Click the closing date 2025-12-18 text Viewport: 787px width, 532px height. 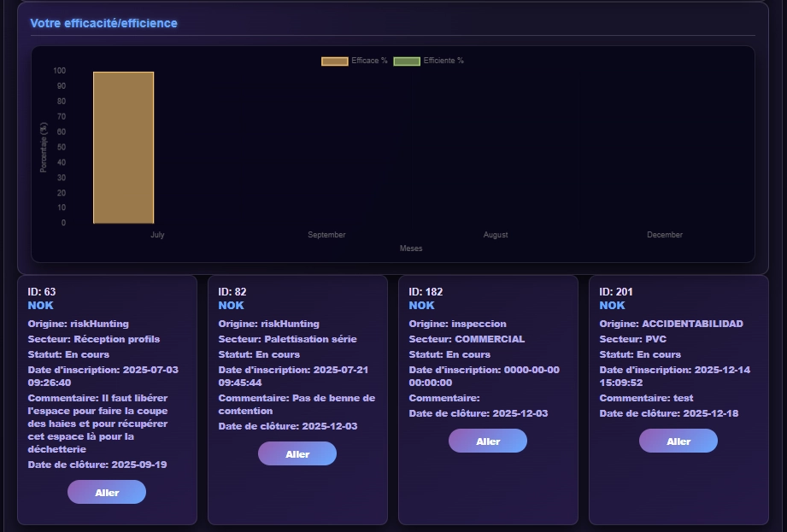[x=710, y=414]
